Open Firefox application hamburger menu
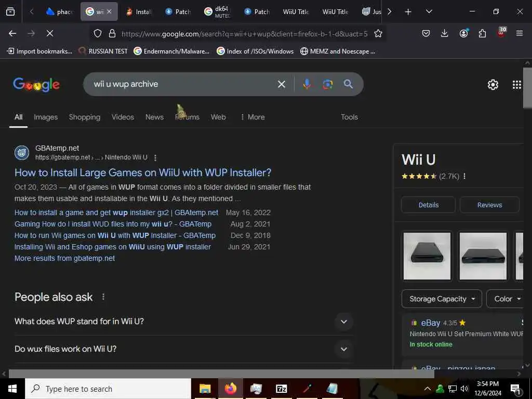 [x=519, y=33]
